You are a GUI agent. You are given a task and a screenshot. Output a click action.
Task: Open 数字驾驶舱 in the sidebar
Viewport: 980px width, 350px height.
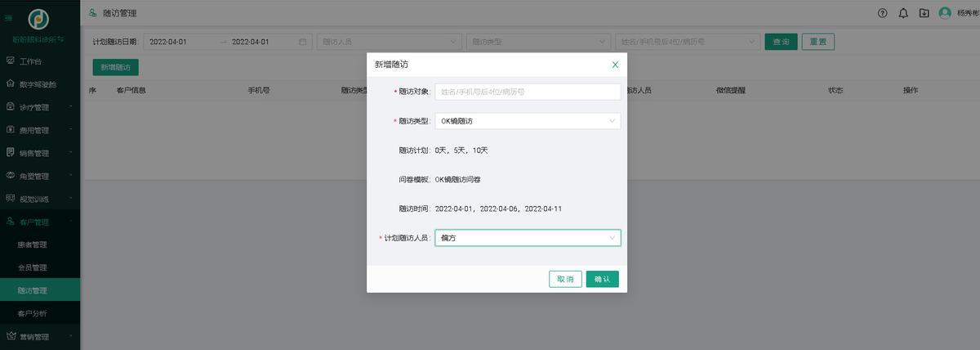coord(40,84)
